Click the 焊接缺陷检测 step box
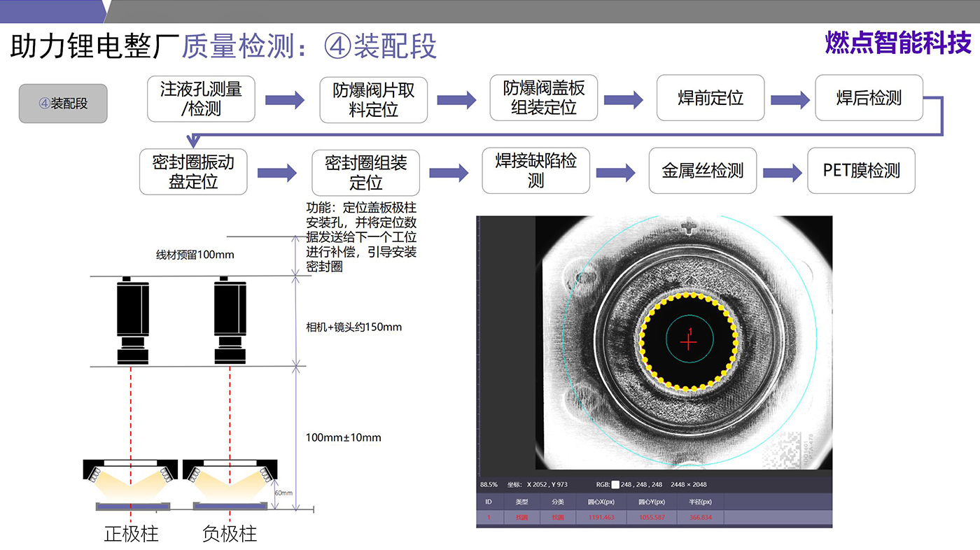 pos(535,171)
